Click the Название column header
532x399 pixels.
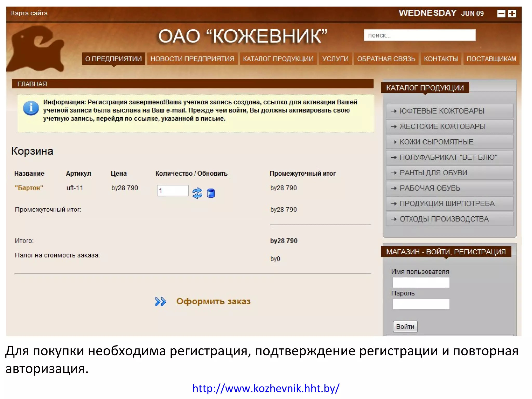coord(29,174)
